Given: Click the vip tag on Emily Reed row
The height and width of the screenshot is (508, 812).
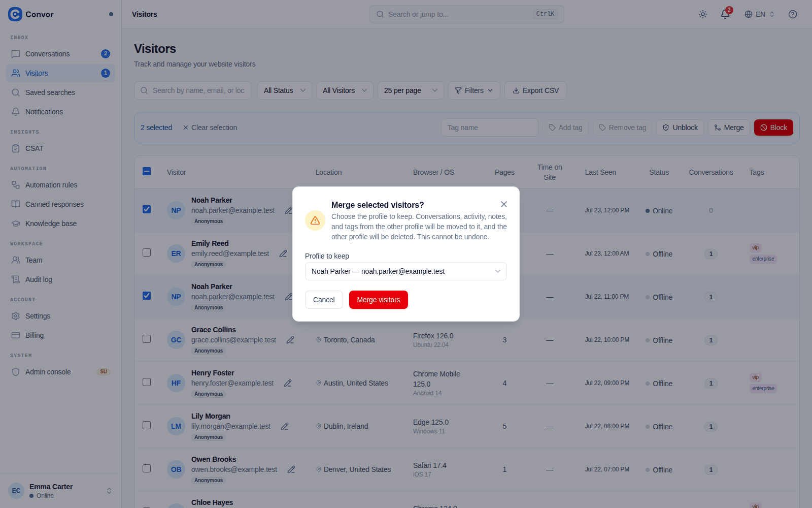Looking at the screenshot, I should 756,248.
